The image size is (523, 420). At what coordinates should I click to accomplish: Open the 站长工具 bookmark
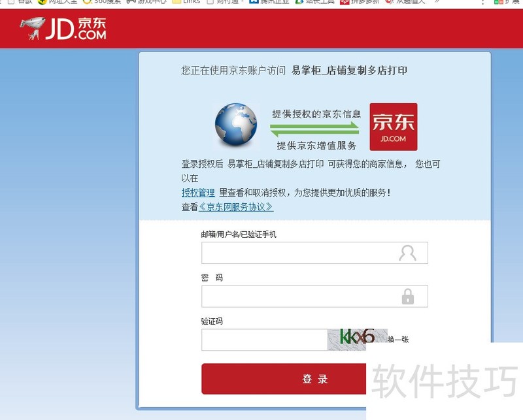click(320, 3)
